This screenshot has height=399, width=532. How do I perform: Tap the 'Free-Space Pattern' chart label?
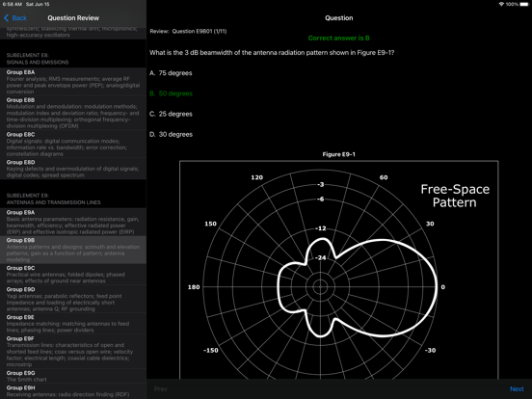click(455, 196)
